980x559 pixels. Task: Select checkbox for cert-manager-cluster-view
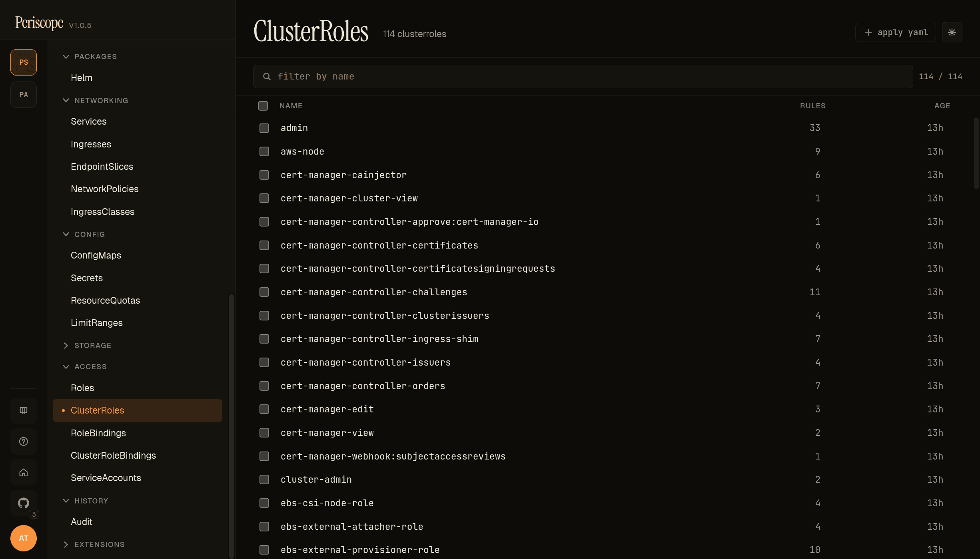[264, 198]
